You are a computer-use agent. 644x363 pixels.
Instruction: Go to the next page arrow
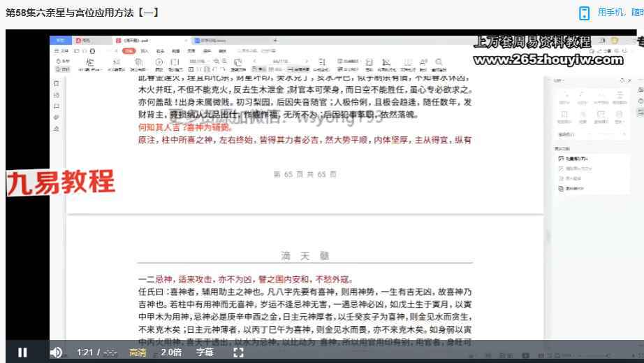click(307, 62)
